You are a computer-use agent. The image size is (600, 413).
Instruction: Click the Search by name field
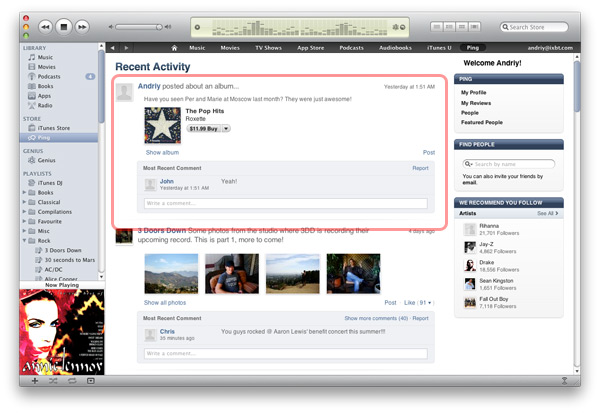click(x=509, y=164)
